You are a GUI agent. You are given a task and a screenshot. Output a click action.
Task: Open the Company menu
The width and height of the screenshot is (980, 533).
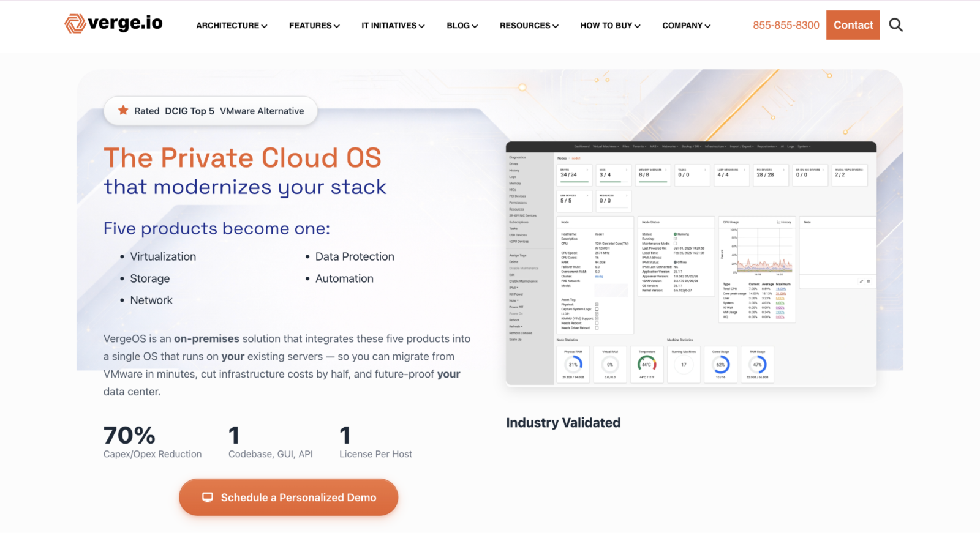686,26
